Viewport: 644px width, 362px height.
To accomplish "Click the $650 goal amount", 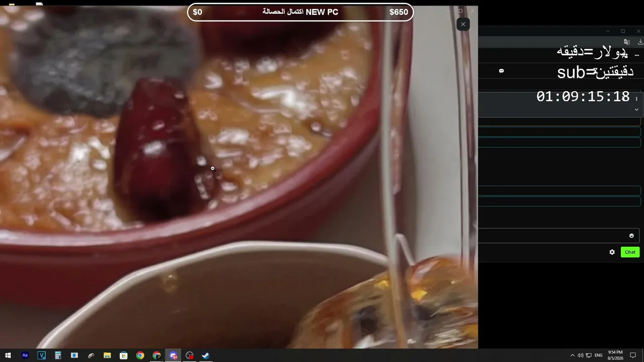I will tap(398, 12).
